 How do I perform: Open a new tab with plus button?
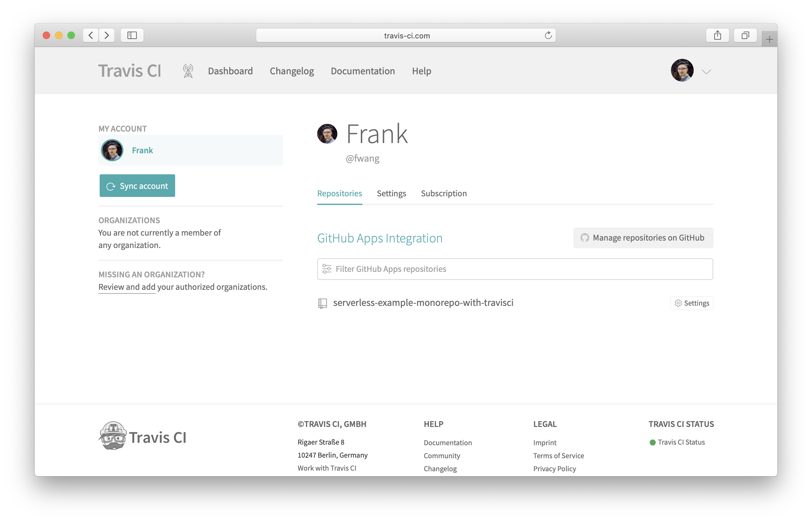click(x=769, y=40)
